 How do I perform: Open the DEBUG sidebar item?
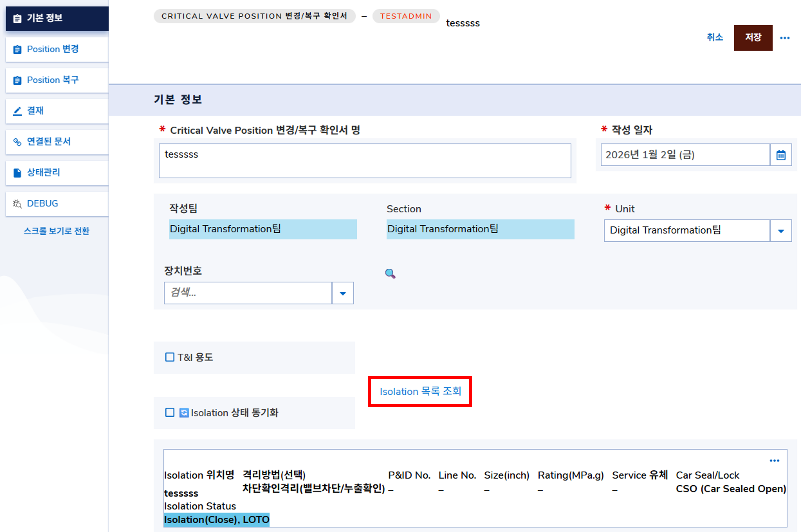tap(42, 204)
